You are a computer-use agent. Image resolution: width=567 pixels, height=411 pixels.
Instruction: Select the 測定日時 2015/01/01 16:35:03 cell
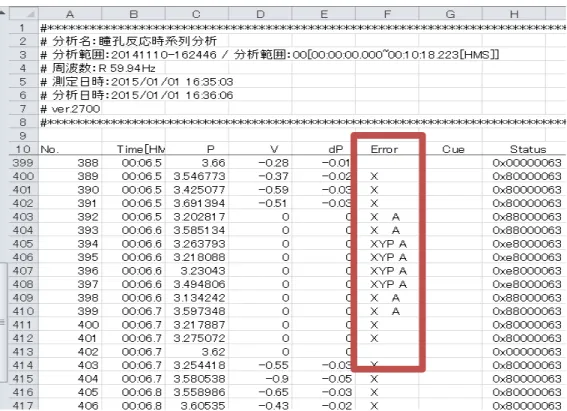click(x=137, y=82)
